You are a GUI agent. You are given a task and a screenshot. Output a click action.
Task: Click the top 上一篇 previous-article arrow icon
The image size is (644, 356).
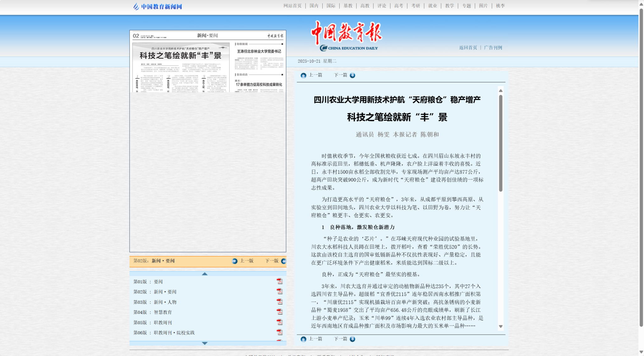pyautogui.click(x=303, y=75)
